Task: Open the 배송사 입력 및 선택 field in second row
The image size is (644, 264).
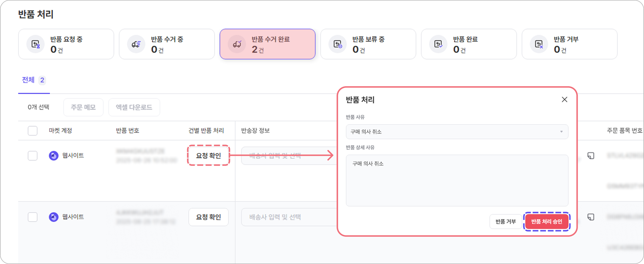Action: click(x=289, y=217)
